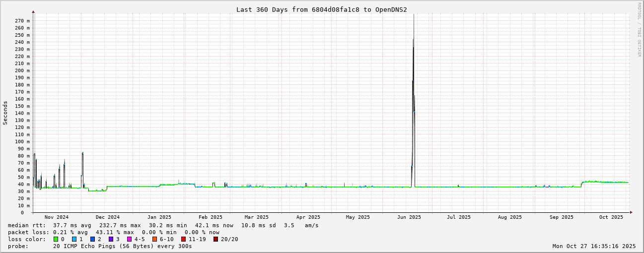Choose the dark red 20/20 loss swatch

click(215, 239)
